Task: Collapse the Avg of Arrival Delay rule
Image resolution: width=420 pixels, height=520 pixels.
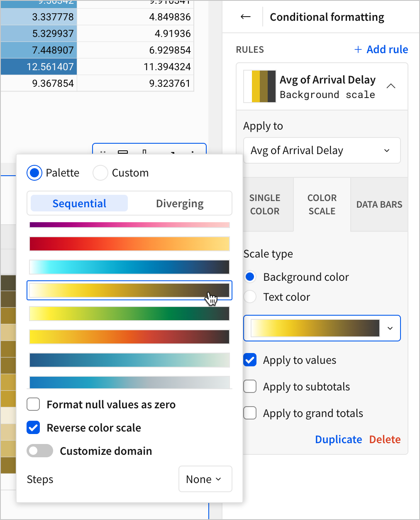Action: point(391,86)
